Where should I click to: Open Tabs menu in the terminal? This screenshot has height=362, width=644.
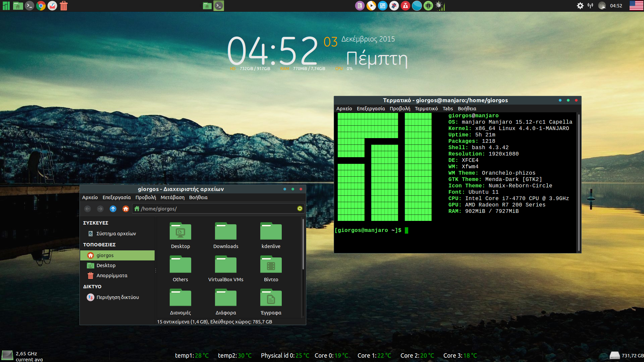(448, 109)
